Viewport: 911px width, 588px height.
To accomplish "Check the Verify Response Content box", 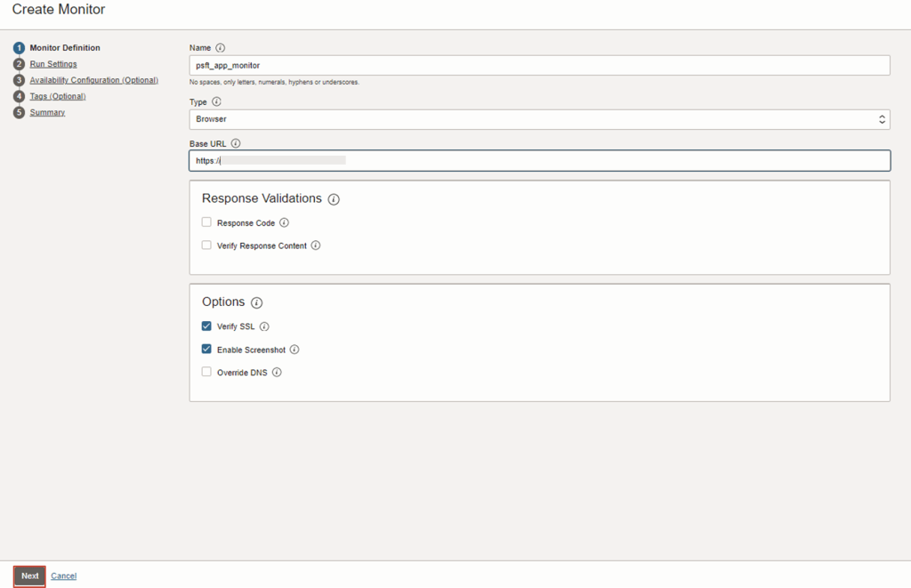I will point(206,246).
